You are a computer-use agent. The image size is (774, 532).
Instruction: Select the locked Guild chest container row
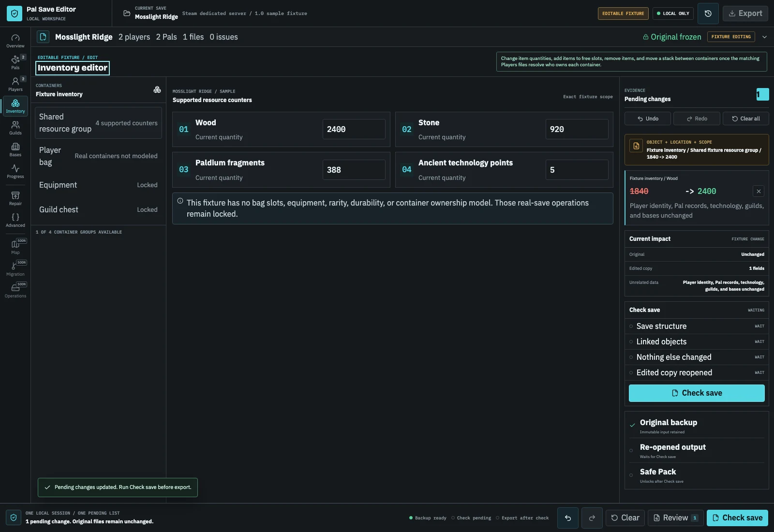[98, 210]
